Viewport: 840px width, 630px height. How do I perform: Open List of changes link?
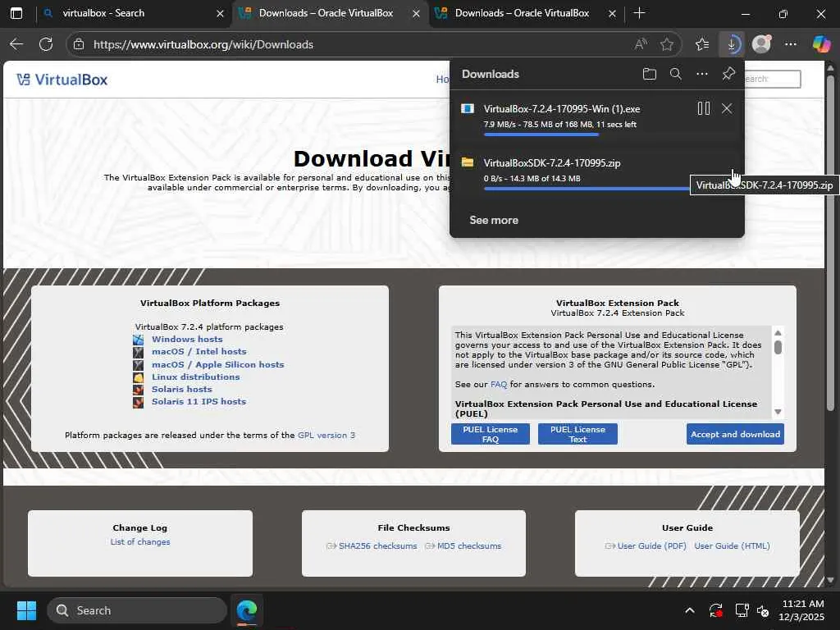point(140,541)
